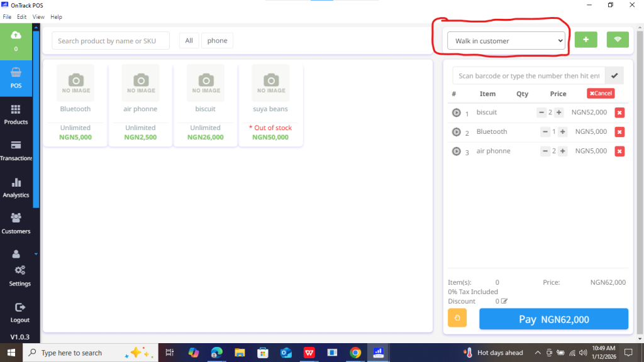Click the green Wi-Fi status button
The width and height of the screenshot is (644, 362).
coord(618,40)
